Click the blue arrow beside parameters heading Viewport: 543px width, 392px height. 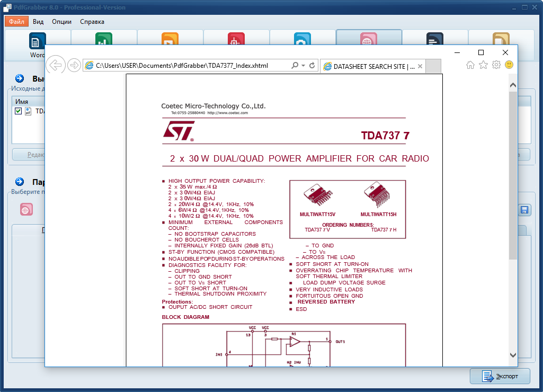click(20, 182)
